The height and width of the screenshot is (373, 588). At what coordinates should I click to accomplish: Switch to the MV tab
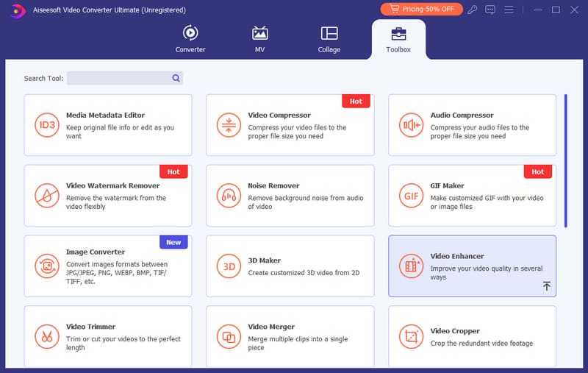(259, 40)
